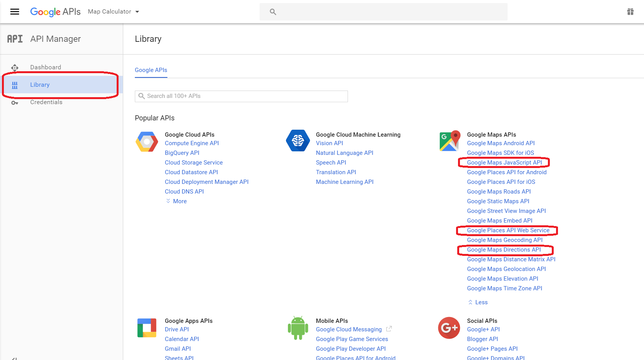This screenshot has width=644, height=360.
Task: Open Blogger API link
Action: click(482, 339)
